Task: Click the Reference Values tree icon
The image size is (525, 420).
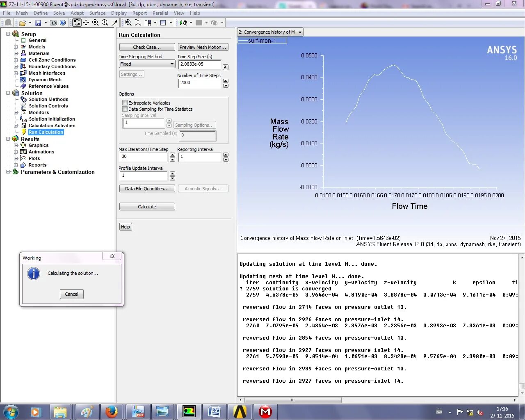Action: click(x=24, y=86)
